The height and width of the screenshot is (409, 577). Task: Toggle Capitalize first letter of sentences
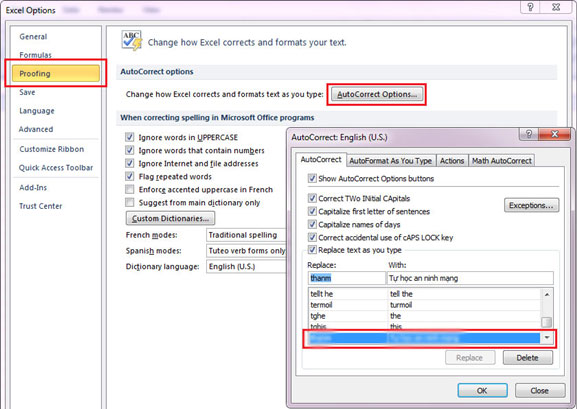coord(312,211)
